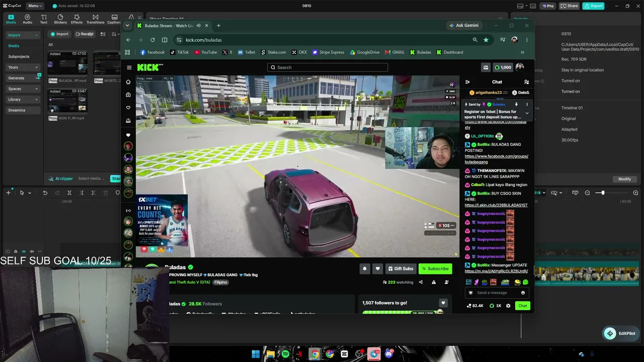The image size is (644, 362).
Task: Open the Transitions tab in CapCut
Action: click(x=95, y=19)
